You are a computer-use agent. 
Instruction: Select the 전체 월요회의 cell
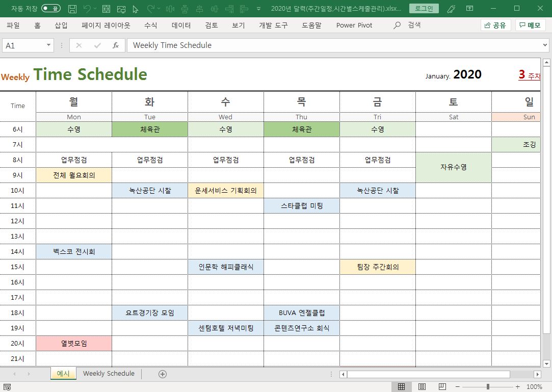[74, 175]
